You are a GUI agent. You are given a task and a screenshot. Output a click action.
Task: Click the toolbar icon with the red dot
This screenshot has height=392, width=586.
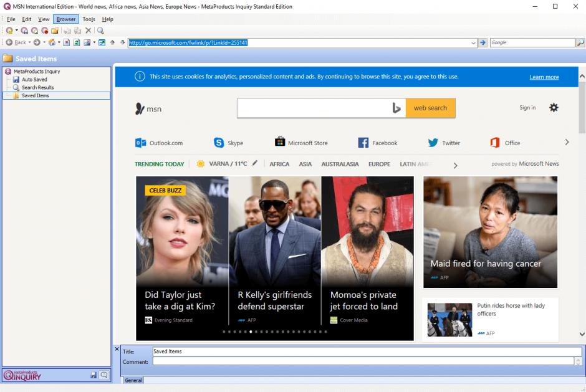pyautogui.click(x=45, y=31)
